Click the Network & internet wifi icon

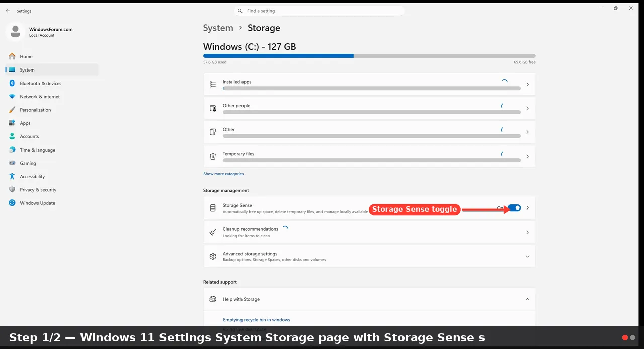12,97
